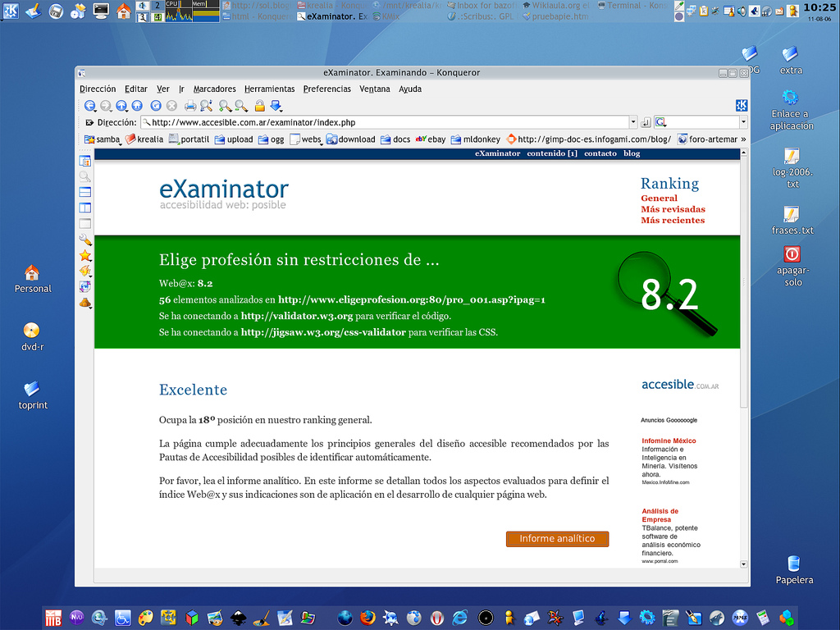Open the sidebar star bookmarks panel

85,256
